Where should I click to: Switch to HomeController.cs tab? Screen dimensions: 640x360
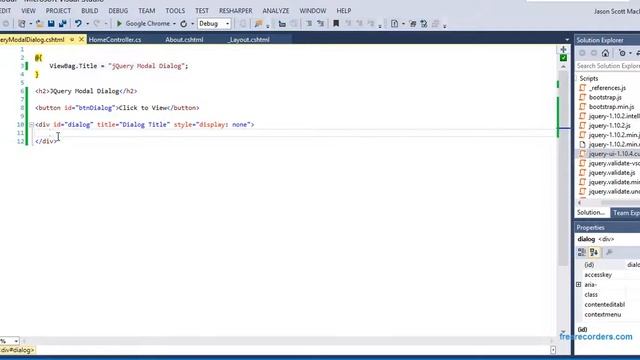point(115,40)
